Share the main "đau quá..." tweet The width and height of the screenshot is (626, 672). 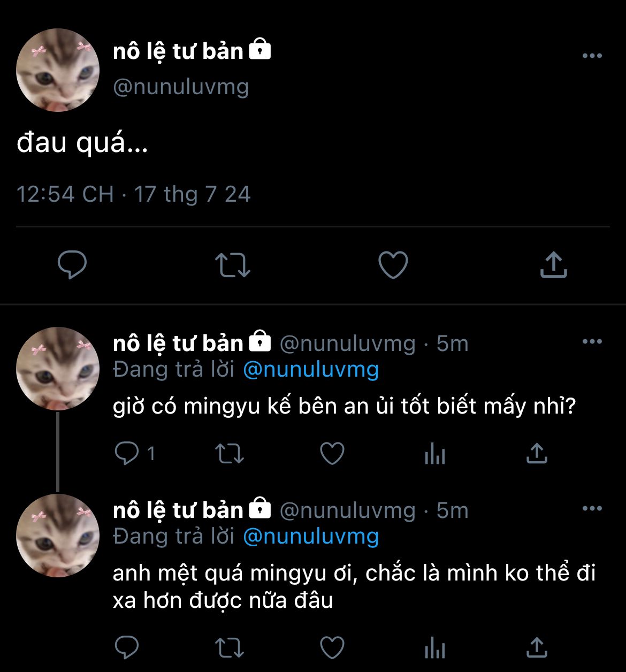553,265
